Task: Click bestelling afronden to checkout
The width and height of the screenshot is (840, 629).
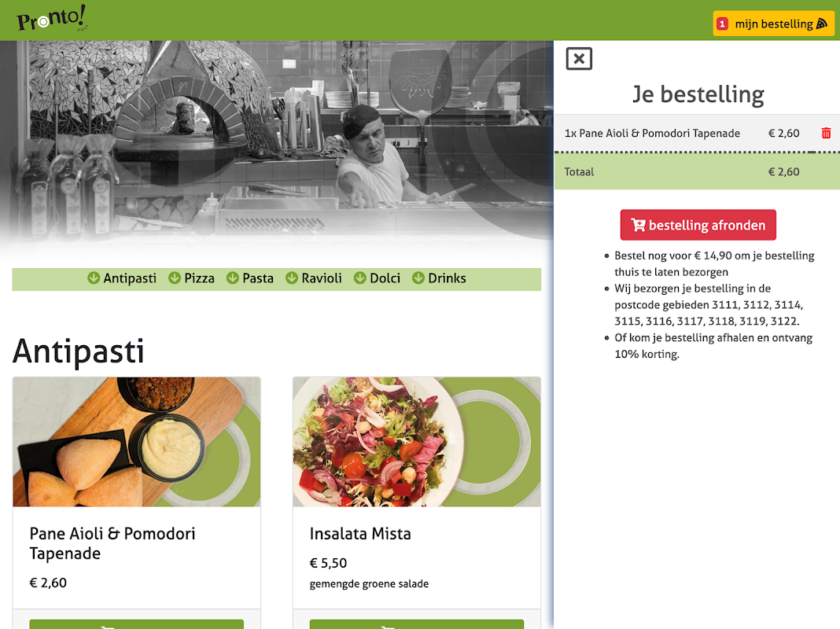Action: coord(698,225)
